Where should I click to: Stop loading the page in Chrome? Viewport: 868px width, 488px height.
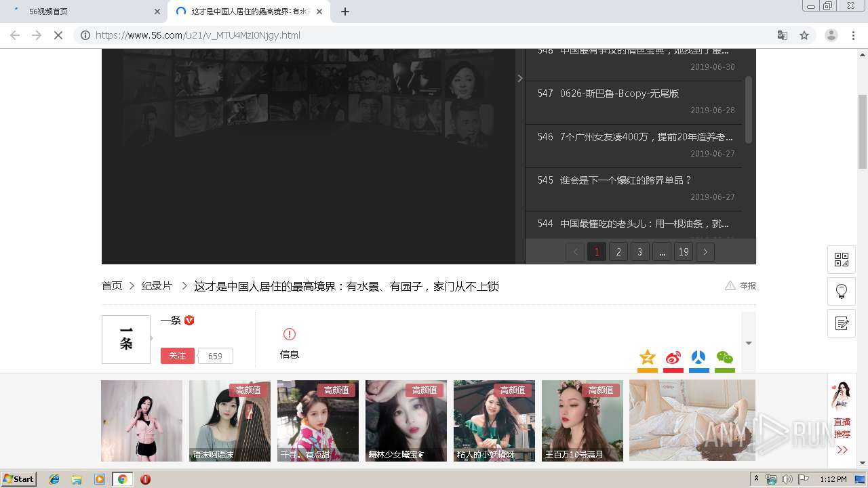58,35
